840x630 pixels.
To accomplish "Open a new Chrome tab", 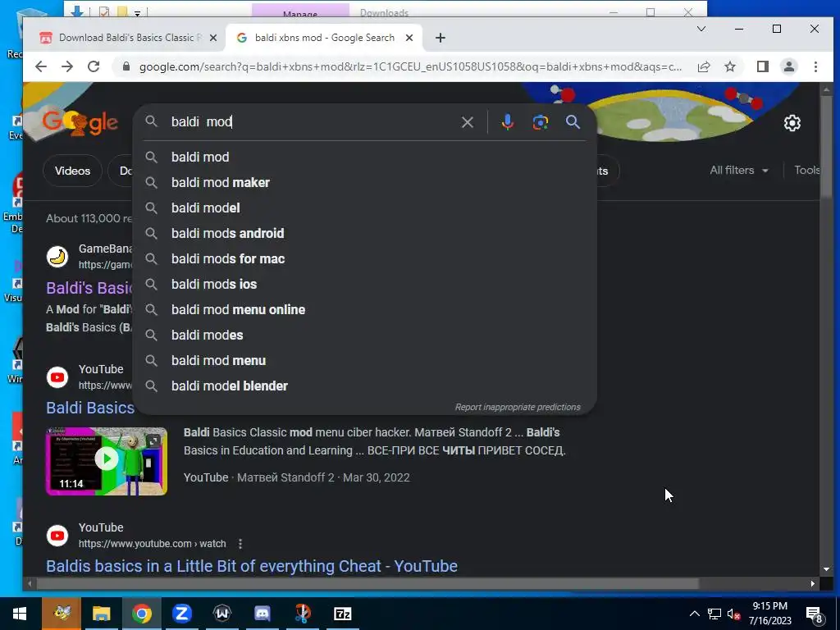I will click(440, 38).
